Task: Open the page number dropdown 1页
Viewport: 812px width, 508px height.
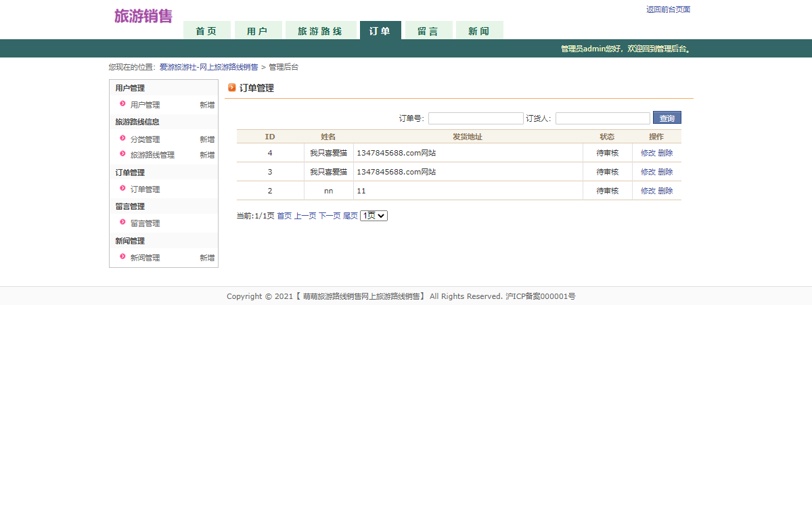Action: point(374,216)
